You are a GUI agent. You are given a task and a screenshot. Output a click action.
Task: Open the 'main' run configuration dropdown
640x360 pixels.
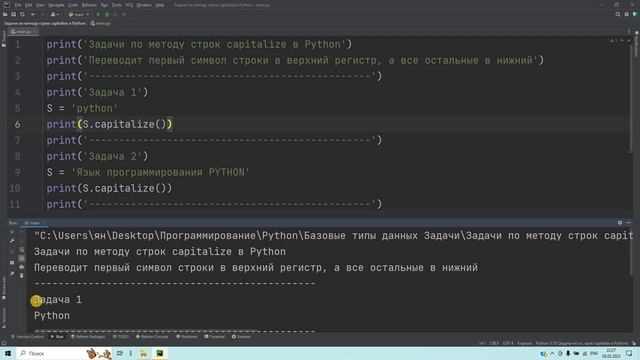pyautogui.click(x=78, y=14)
